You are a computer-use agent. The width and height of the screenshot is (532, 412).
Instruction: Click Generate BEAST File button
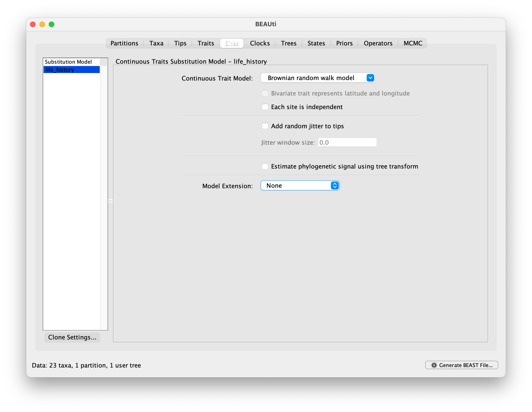461,365
